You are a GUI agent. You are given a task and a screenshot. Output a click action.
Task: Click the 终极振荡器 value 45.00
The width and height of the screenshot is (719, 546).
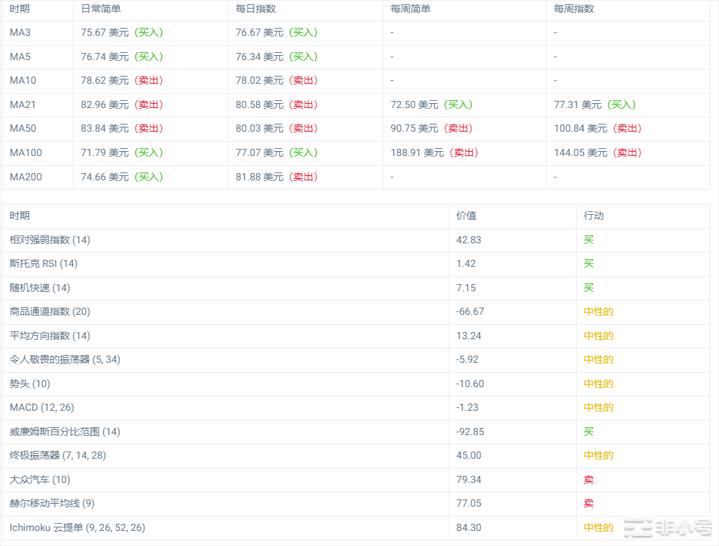[x=469, y=456]
